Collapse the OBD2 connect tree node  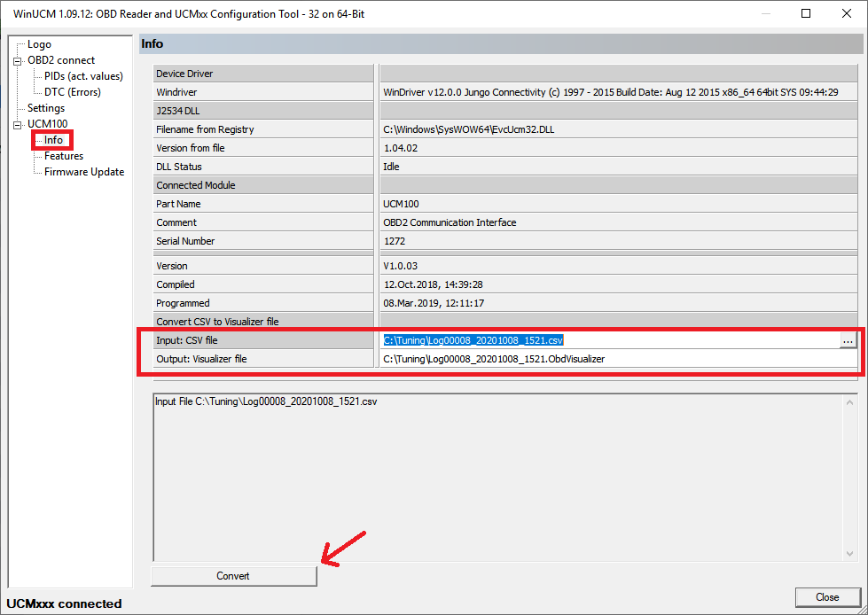(17, 60)
